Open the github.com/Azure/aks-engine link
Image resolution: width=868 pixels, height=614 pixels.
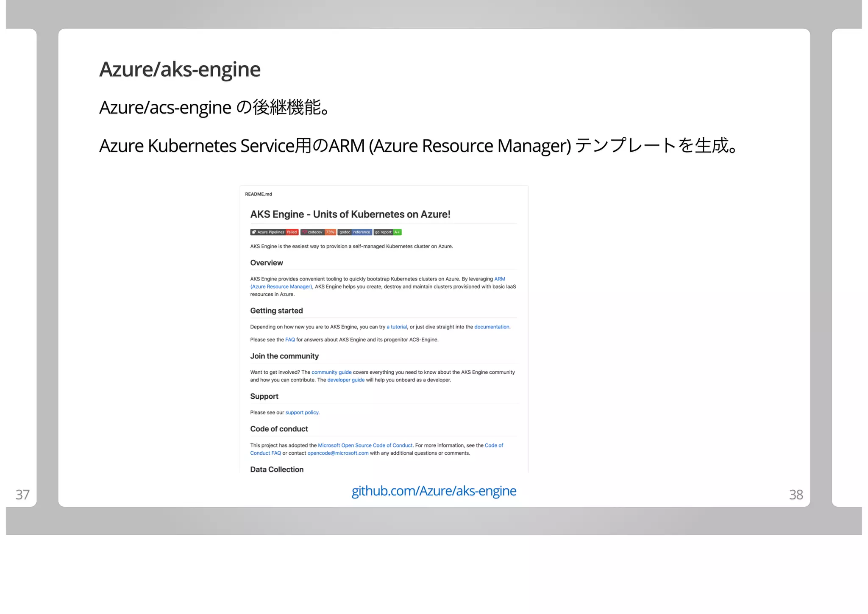coord(434,491)
